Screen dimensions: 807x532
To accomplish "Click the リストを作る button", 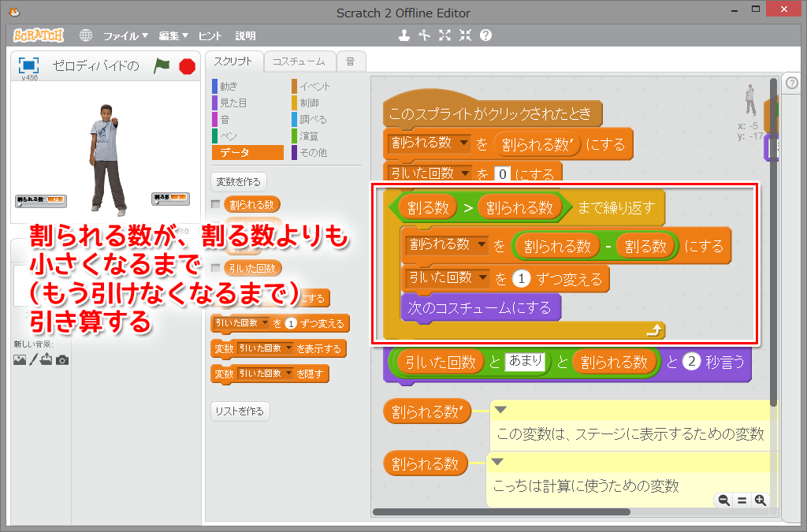I will [240, 411].
